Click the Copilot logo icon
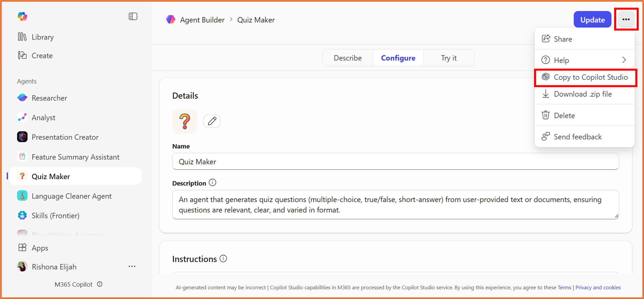 (22, 16)
